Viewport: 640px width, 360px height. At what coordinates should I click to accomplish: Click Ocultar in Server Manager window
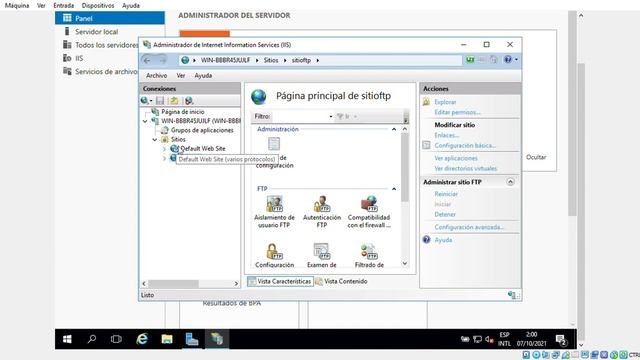click(536, 157)
